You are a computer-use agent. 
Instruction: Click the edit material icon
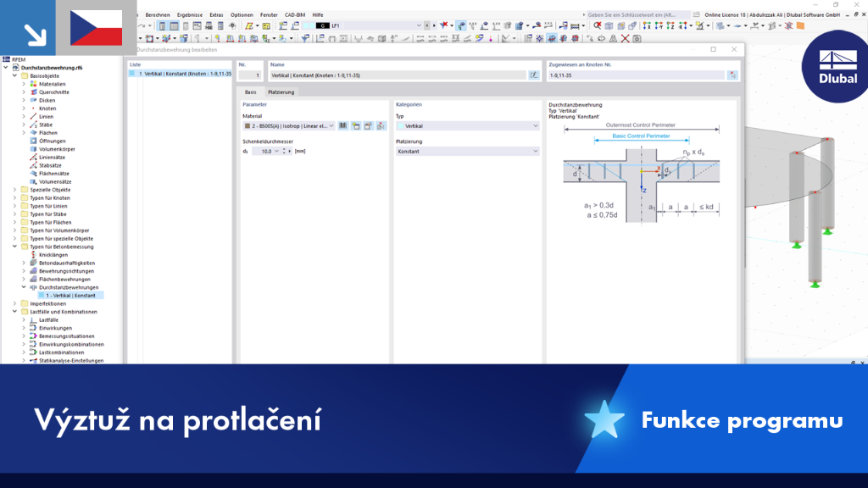pyautogui.click(x=369, y=126)
